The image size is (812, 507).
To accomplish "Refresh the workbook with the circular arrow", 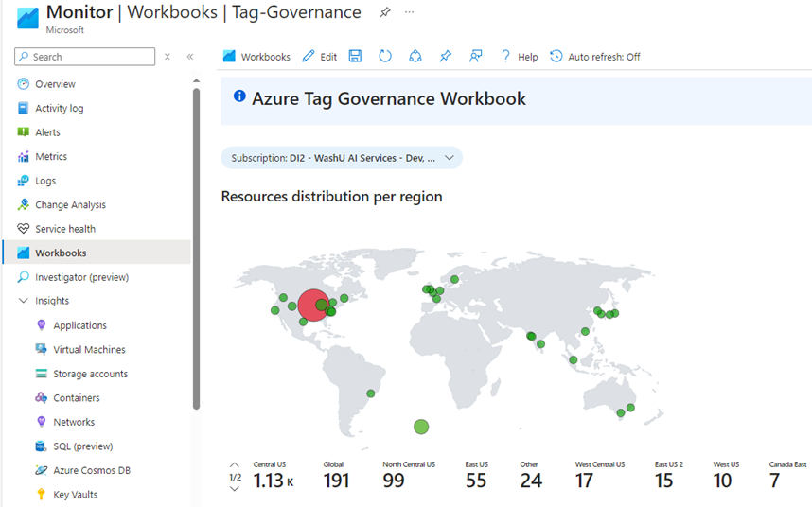I will 385,56.
